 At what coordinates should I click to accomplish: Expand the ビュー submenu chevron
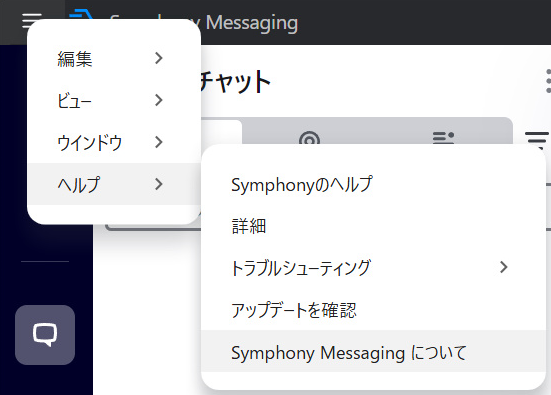(159, 100)
